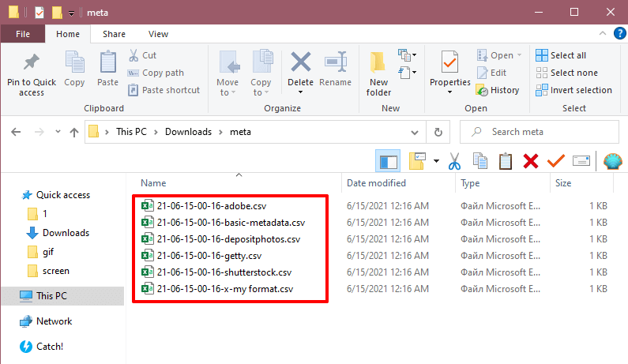Click the copy pages toolbar icon

[x=479, y=161]
